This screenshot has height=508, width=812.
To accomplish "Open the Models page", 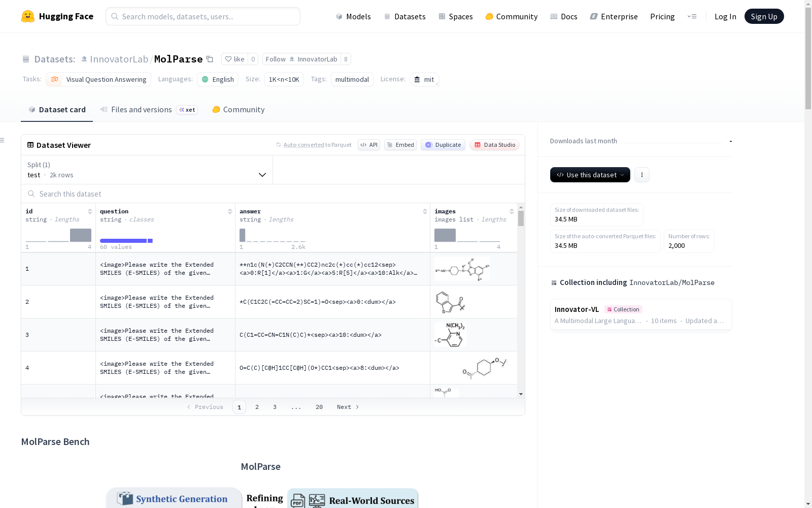I will [x=353, y=16].
